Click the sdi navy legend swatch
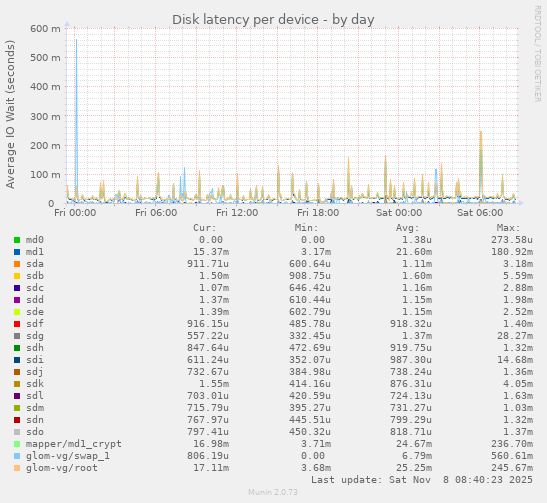547x503 pixels. click(x=17, y=360)
